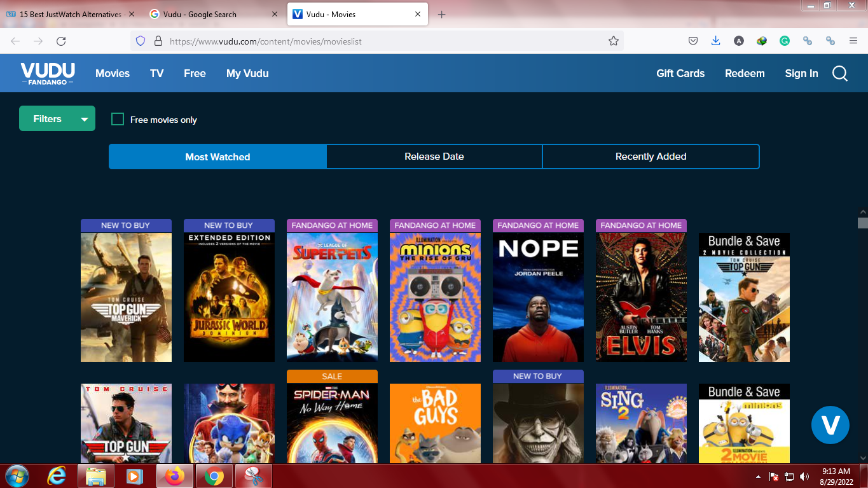Enable the Free movies only checkbox
This screenshot has height=488, width=868.
tap(118, 119)
